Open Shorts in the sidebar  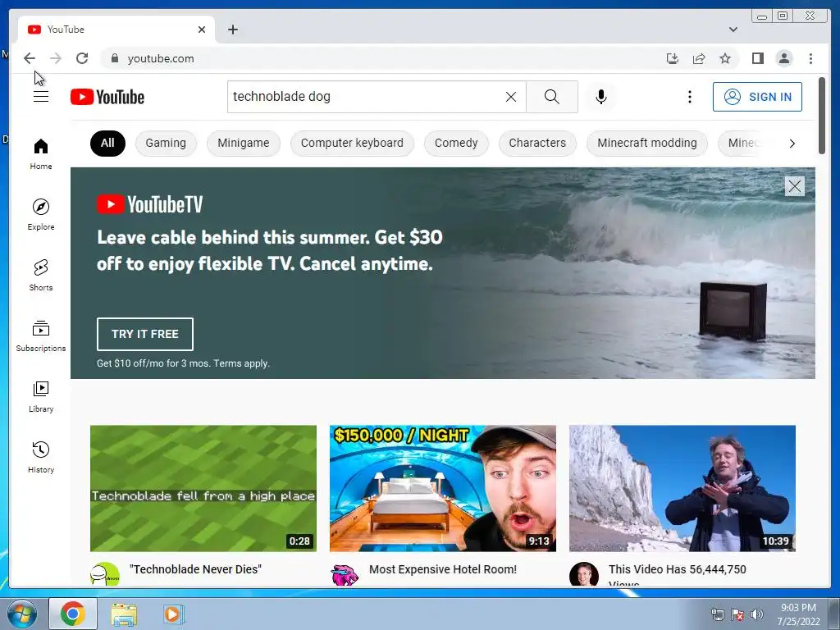(41, 276)
